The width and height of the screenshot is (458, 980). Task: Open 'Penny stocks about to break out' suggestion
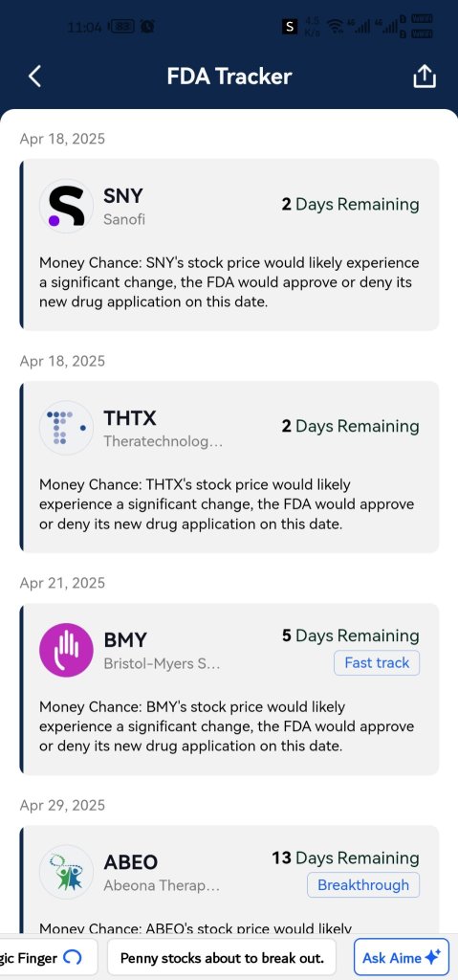coord(222,957)
